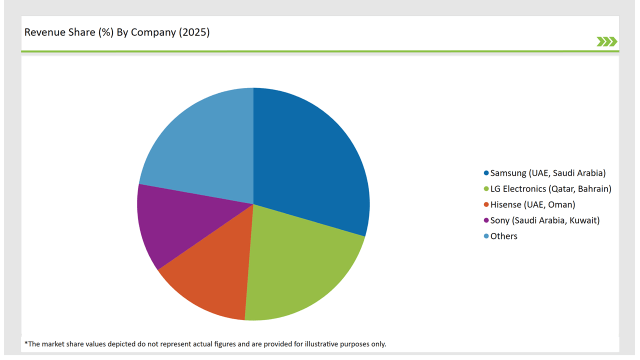Screen dimensions: 640x360
Task: Click the Samsung dark blue legend dot
Action: click(x=486, y=173)
